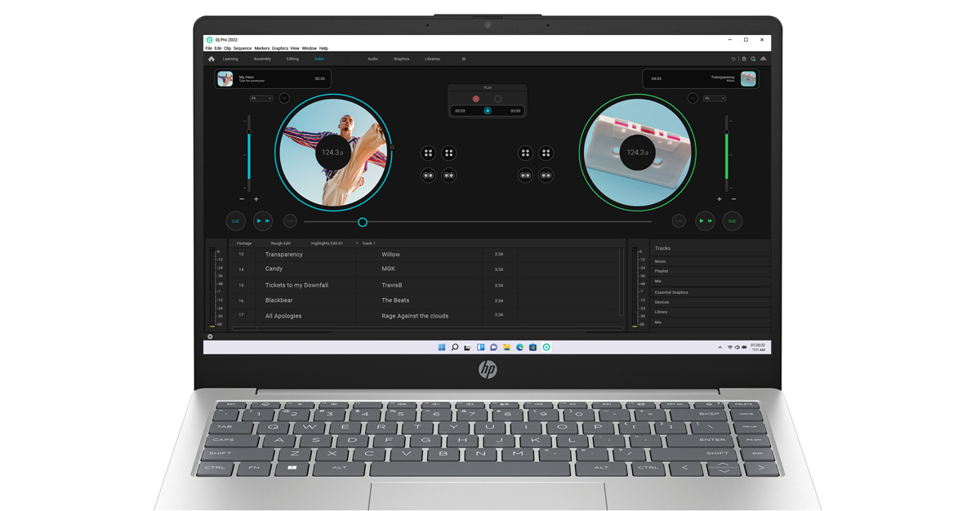The image size is (980, 511).
Task: Tap a hot cue pad on the left deck
Action: coord(429,153)
